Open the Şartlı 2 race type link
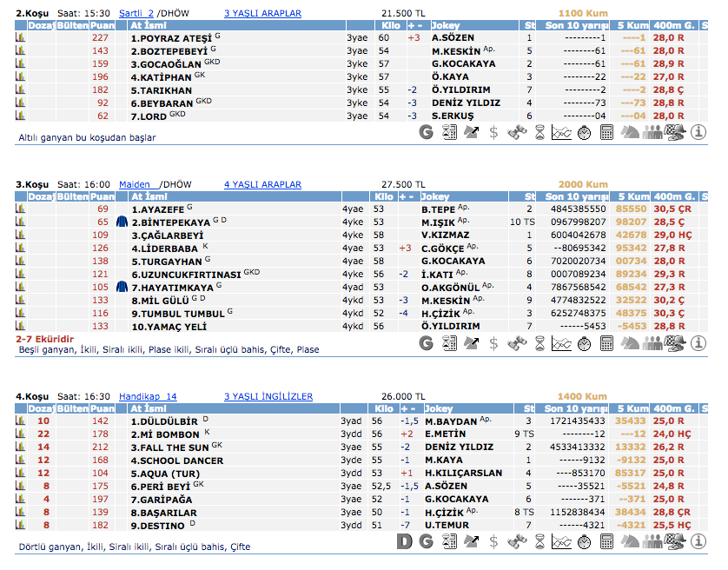 click(136, 14)
